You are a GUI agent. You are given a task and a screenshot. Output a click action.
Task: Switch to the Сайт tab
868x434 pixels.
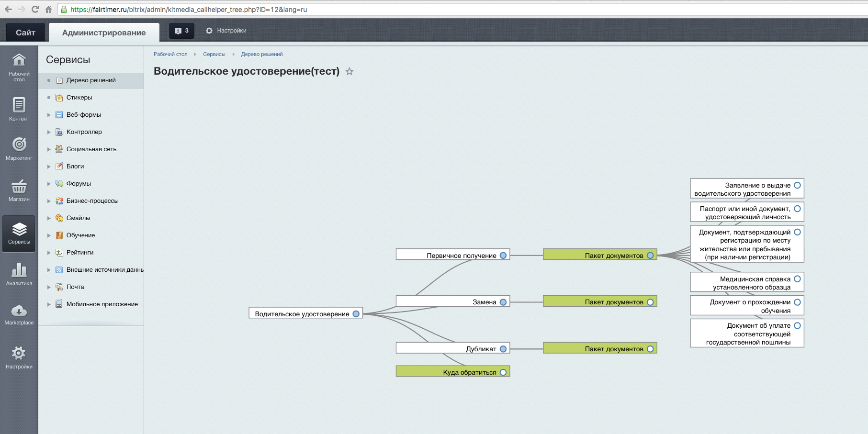[x=25, y=33]
